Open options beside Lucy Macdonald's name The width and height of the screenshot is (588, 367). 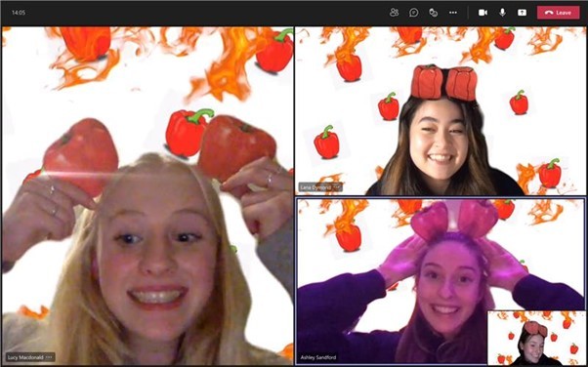pyautogui.click(x=49, y=357)
